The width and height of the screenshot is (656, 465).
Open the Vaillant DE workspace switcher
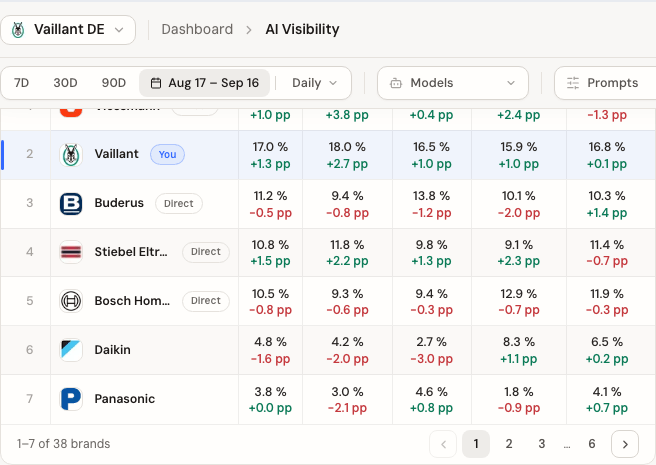point(68,30)
